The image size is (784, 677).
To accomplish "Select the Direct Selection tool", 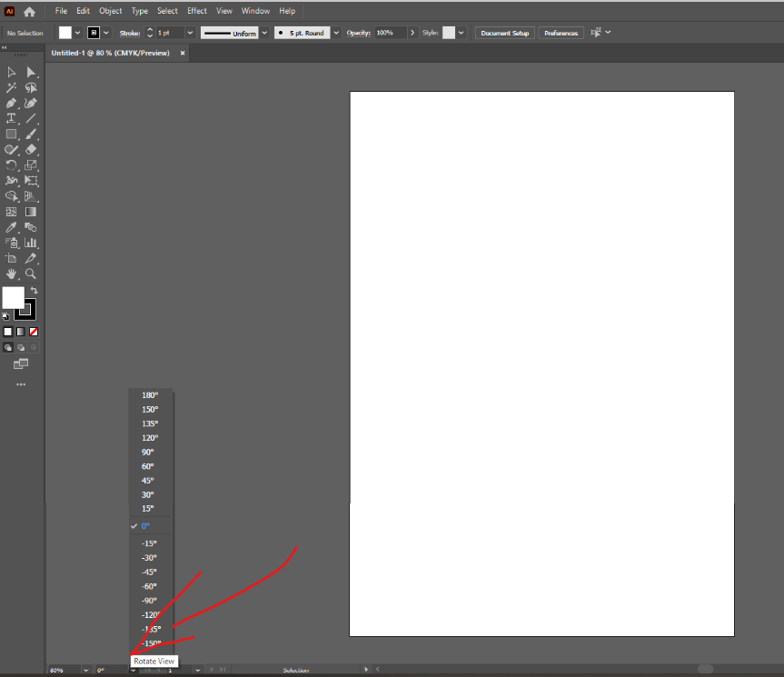I will point(31,73).
